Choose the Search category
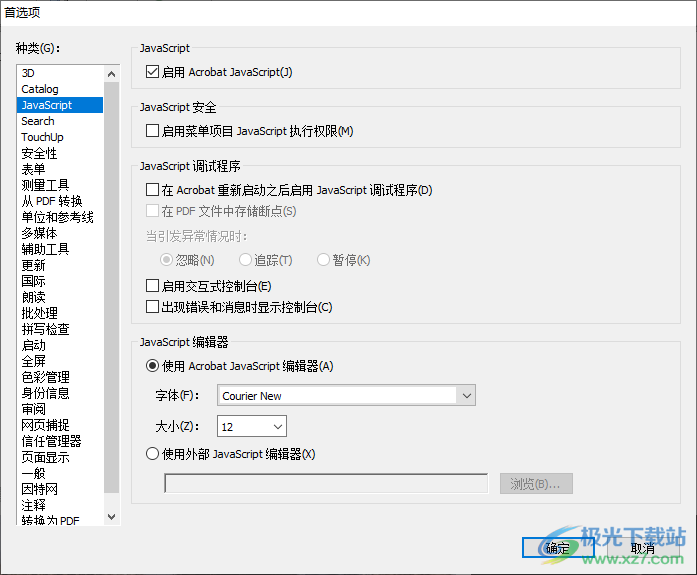 38,121
